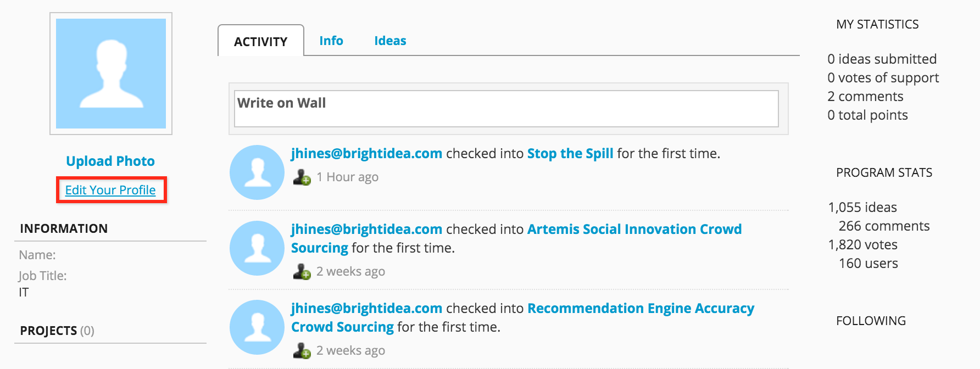Switch to the Ideas tab
The height and width of the screenshot is (369, 980).
[x=390, y=41]
